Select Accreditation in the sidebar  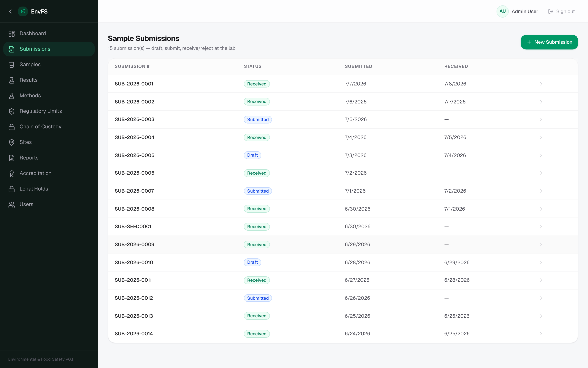click(49, 173)
